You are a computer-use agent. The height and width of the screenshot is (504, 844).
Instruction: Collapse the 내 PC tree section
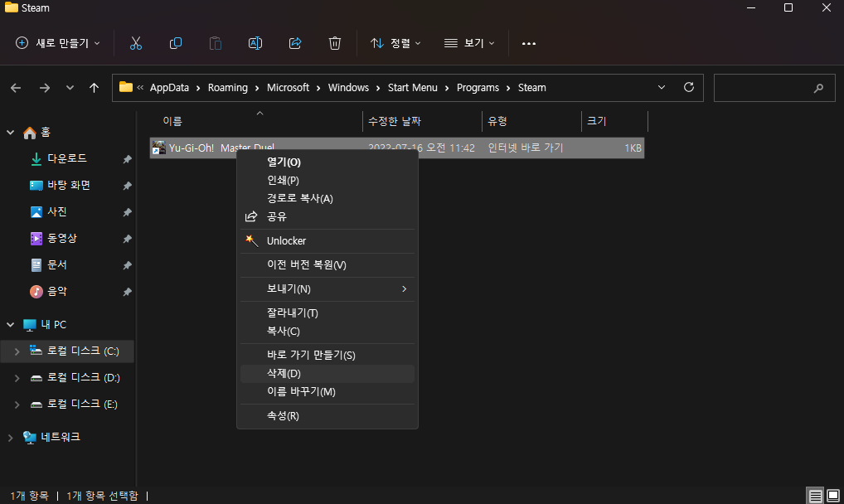pyautogui.click(x=10, y=325)
